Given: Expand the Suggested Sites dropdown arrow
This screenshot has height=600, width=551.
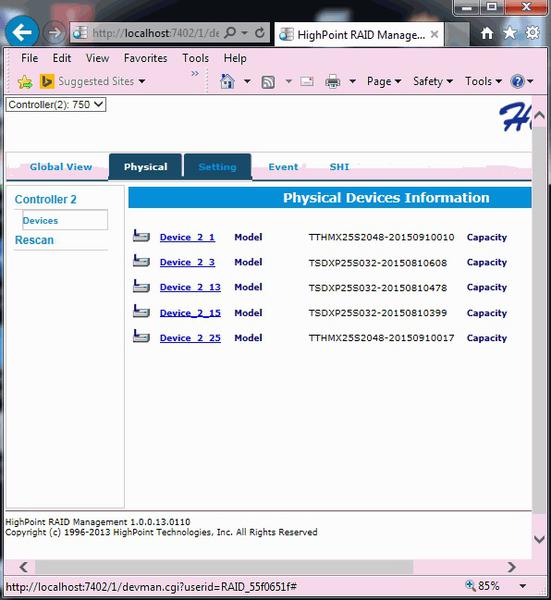Looking at the screenshot, I should [142, 81].
